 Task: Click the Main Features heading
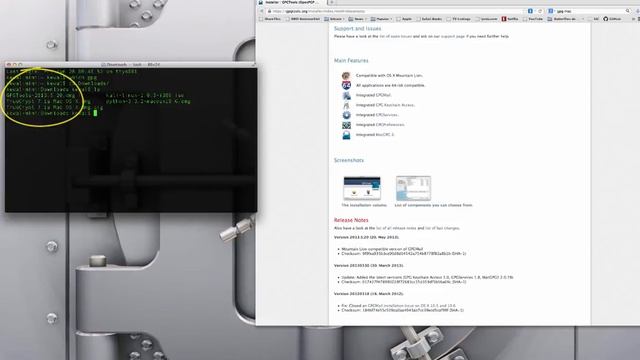[351, 60]
